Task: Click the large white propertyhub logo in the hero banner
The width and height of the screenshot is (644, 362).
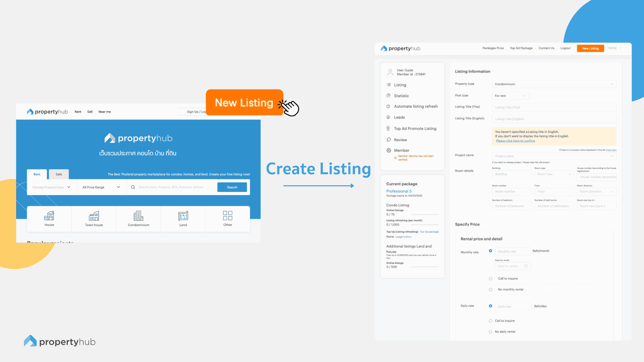Action: point(138,138)
